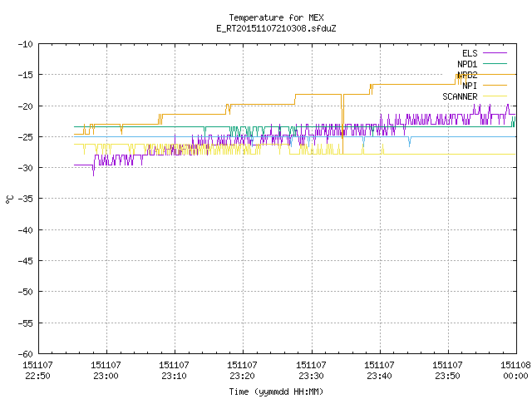Click the -45 y-axis tick label
The height and width of the screenshot is (399, 532).
[x=26, y=261]
